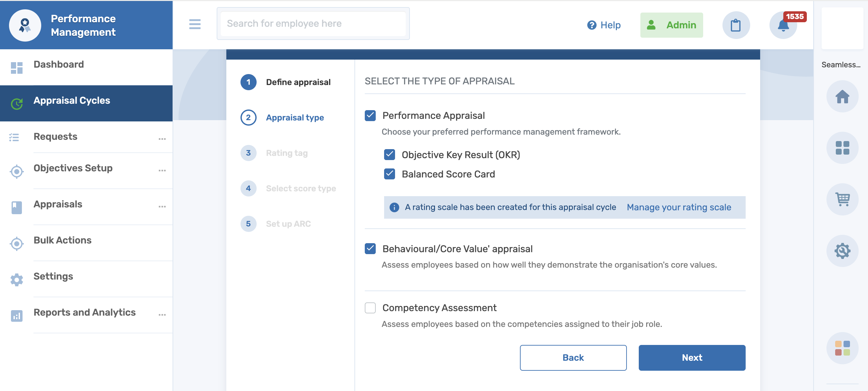
Task: Open the Manage your rating scale link
Action: pos(679,207)
